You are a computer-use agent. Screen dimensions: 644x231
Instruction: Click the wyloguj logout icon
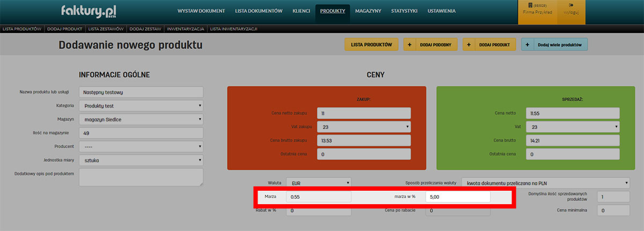click(571, 5)
